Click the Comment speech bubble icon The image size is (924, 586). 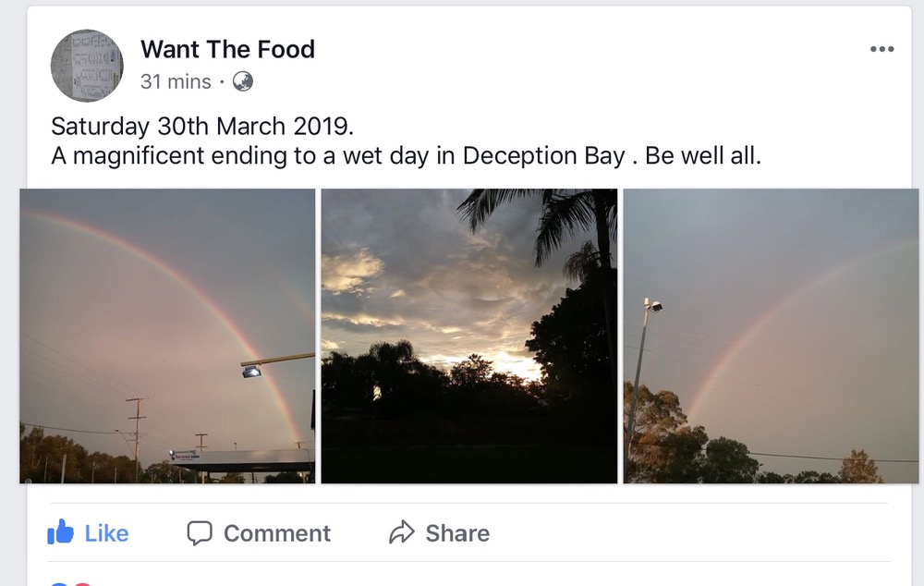pyautogui.click(x=200, y=533)
